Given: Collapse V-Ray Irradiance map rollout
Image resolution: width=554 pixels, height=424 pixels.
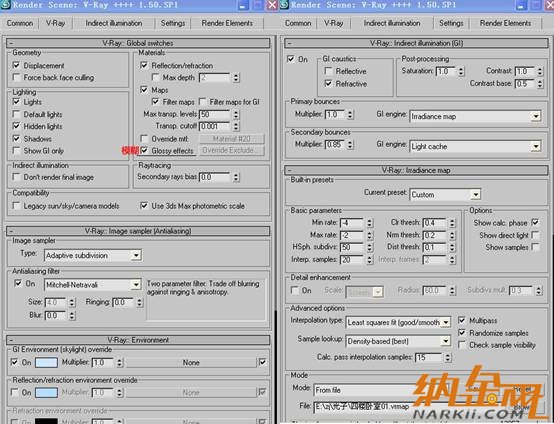Looking at the screenshot, I should click(x=416, y=170).
